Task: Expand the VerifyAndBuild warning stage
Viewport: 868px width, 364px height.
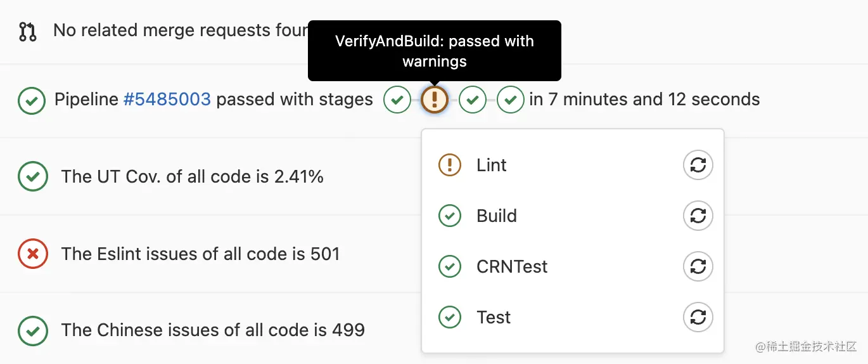Action: coord(435,100)
